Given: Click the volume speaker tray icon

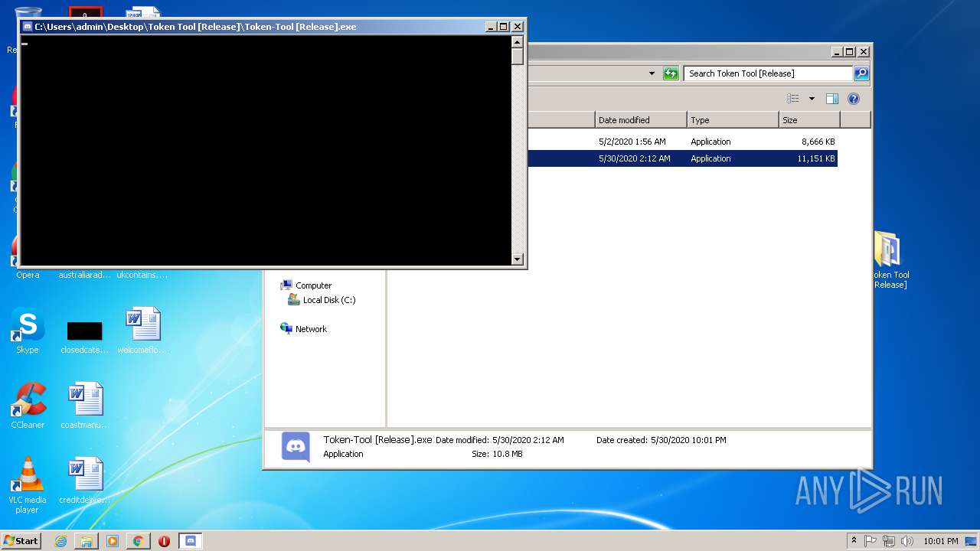Looking at the screenshot, I should [907, 541].
